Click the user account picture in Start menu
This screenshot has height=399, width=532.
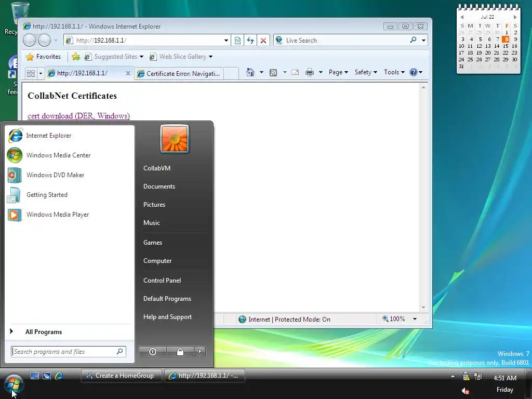point(175,139)
